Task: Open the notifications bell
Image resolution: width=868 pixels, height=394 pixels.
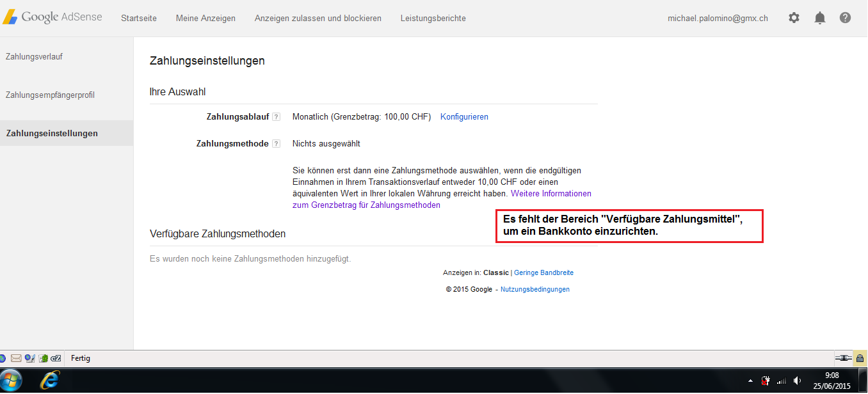Action: click(819, 18)
